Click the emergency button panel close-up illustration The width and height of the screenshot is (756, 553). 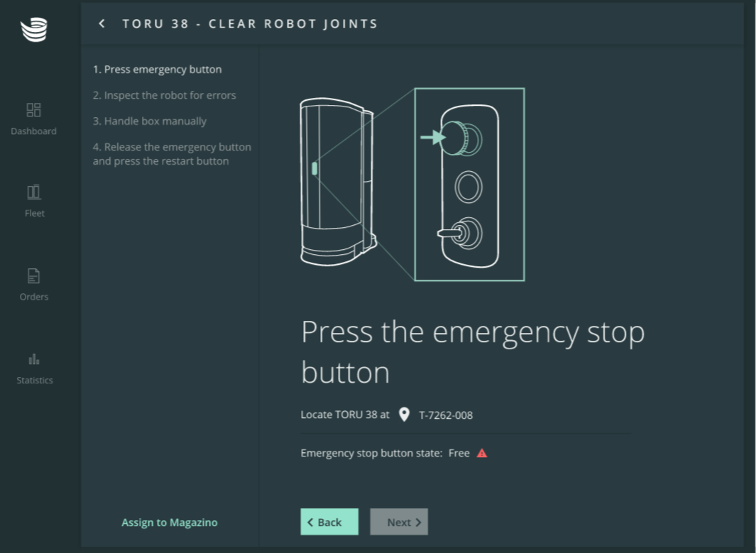[x=470, y=184]
